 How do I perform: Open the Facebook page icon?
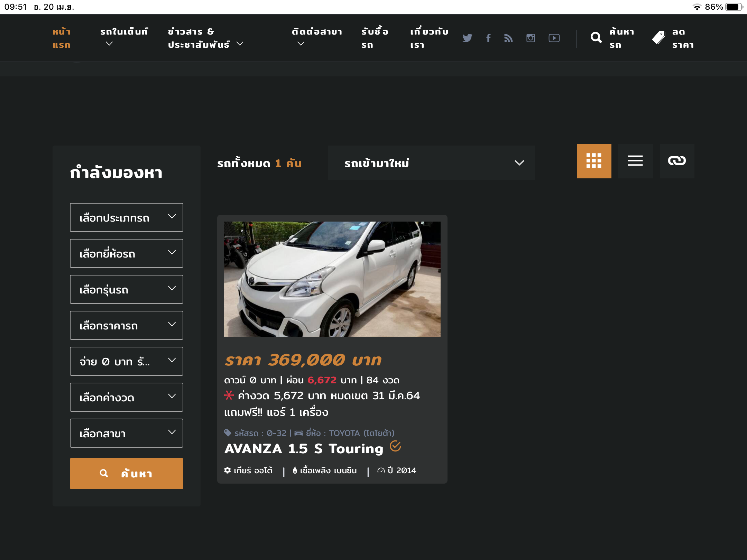pos(488,38)
